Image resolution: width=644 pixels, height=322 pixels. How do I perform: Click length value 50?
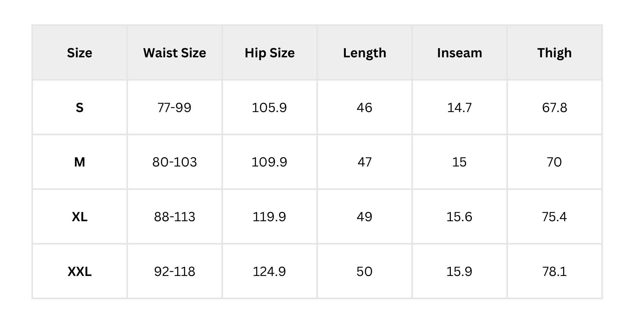pyautogui.click(x=365, y=271)
